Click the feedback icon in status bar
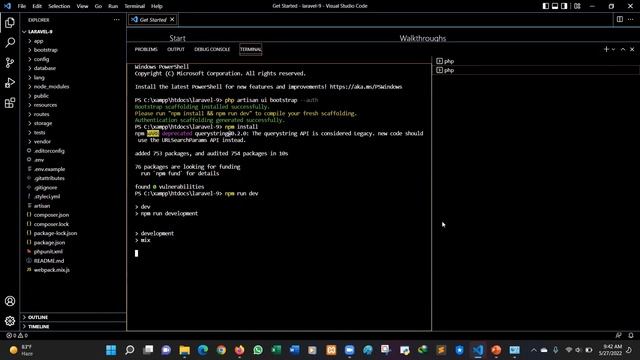 point(618,335)
